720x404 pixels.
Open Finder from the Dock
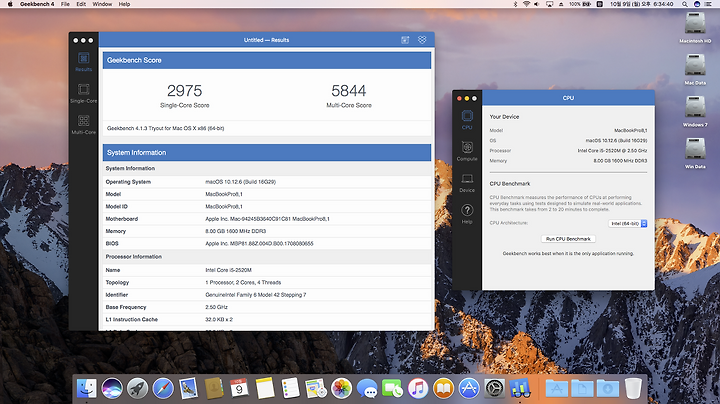pos(86,388)
